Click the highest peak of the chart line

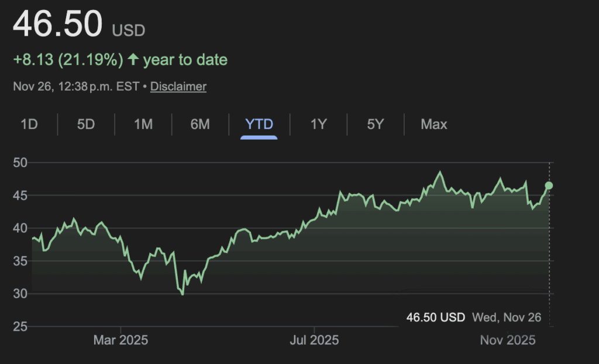pos(440,172)
